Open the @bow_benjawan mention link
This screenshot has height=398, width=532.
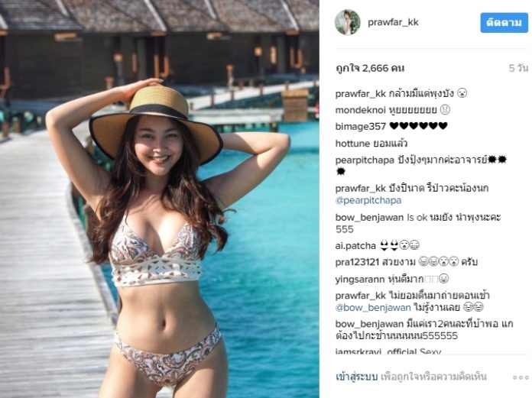pos(373,308)
